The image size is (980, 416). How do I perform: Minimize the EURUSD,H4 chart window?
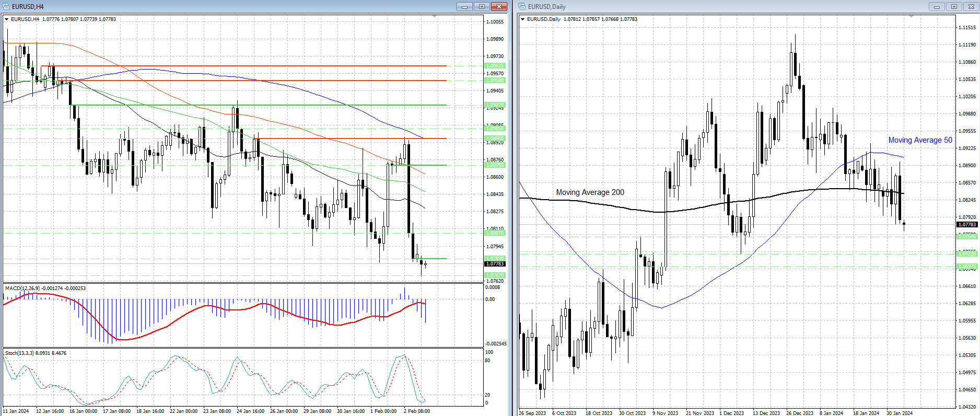464,6
